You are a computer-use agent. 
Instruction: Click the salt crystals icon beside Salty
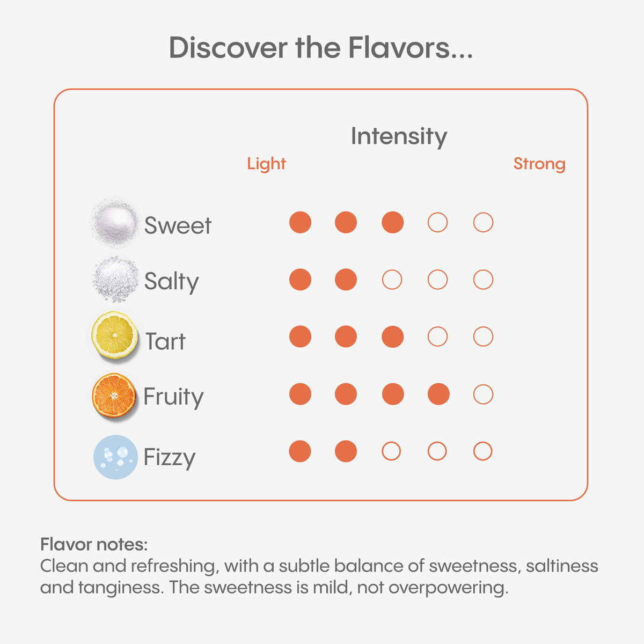(x=115, y=279)
